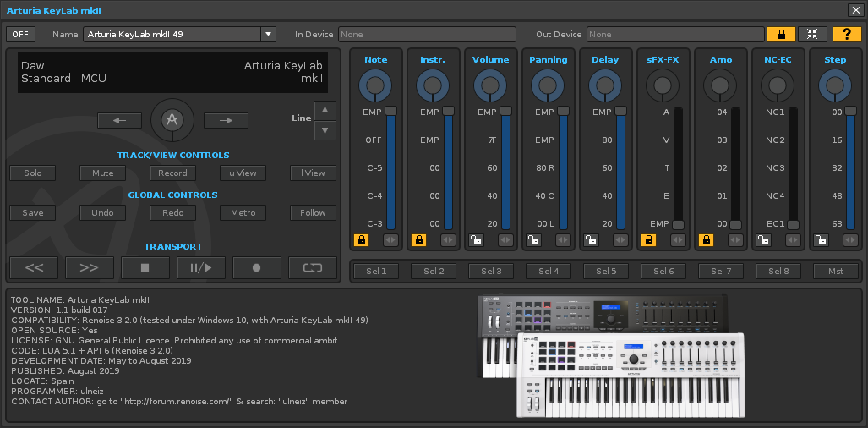
Task: Click the Panning rotary knob
Action: tap(548, 85)
